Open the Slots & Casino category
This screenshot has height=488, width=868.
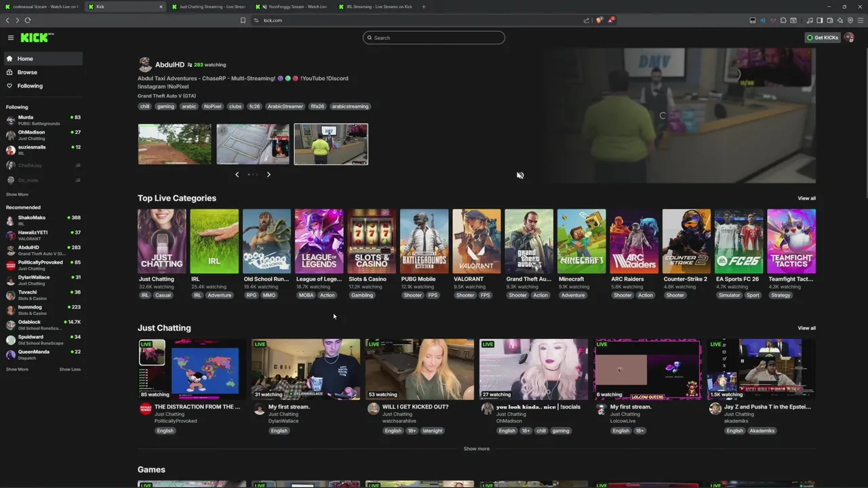[372, 241]
